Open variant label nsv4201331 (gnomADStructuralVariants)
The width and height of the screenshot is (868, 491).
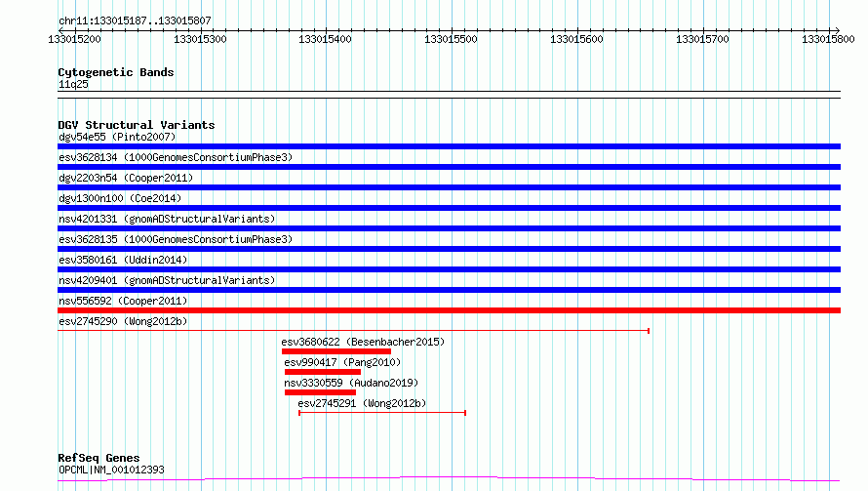click(167, 219)
